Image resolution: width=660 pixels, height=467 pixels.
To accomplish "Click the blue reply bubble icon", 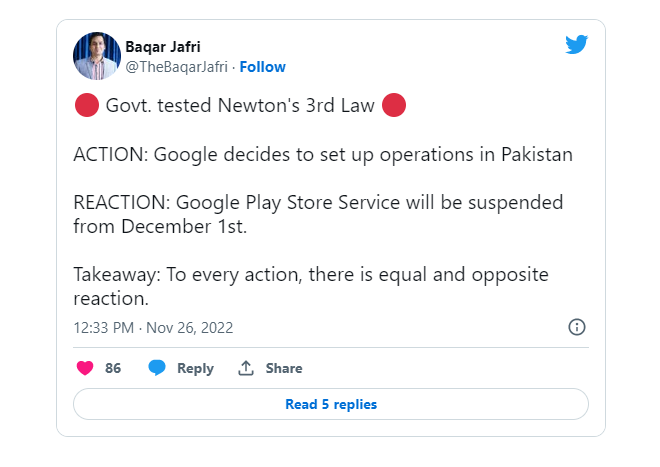I will point(157,368).
